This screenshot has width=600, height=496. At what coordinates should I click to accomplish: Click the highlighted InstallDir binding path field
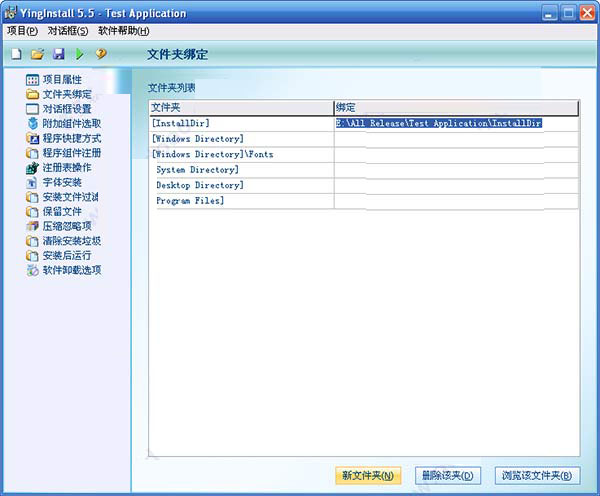(439, 123)
